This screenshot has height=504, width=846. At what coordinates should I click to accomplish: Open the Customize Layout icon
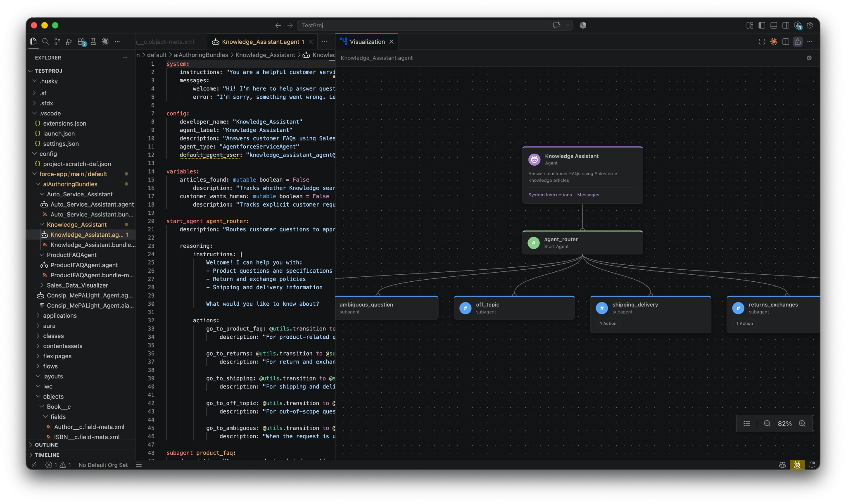pos(750,25)
